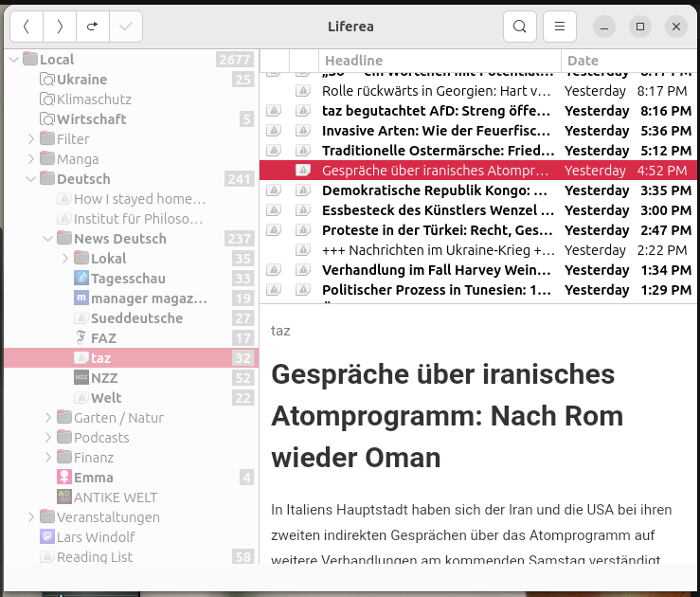Open headline 'Rolle rückwärts in Georgien'
700x597 pixels.
[436, 91]
